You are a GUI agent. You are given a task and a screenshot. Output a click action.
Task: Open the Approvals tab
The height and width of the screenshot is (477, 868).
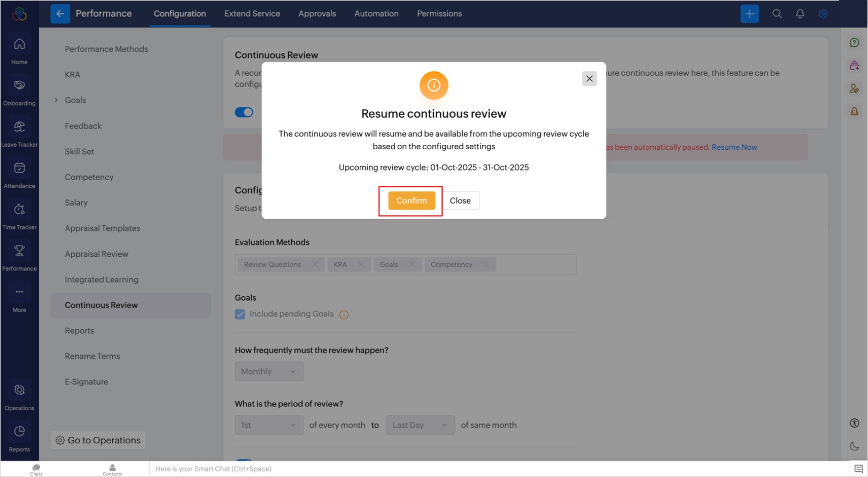click(317, 14)
